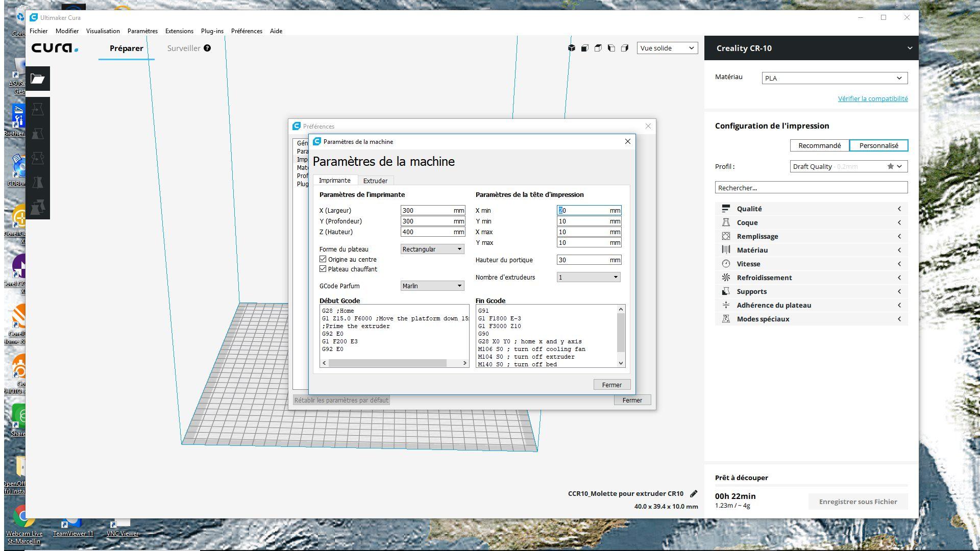Click the front view camera icon
980x551 pixels.
click(585, 48)
